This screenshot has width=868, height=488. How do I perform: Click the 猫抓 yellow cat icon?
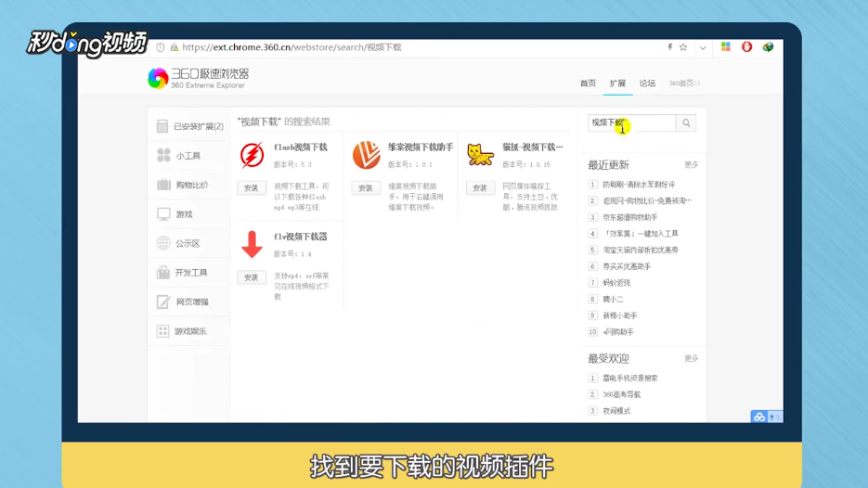point(480,155)
